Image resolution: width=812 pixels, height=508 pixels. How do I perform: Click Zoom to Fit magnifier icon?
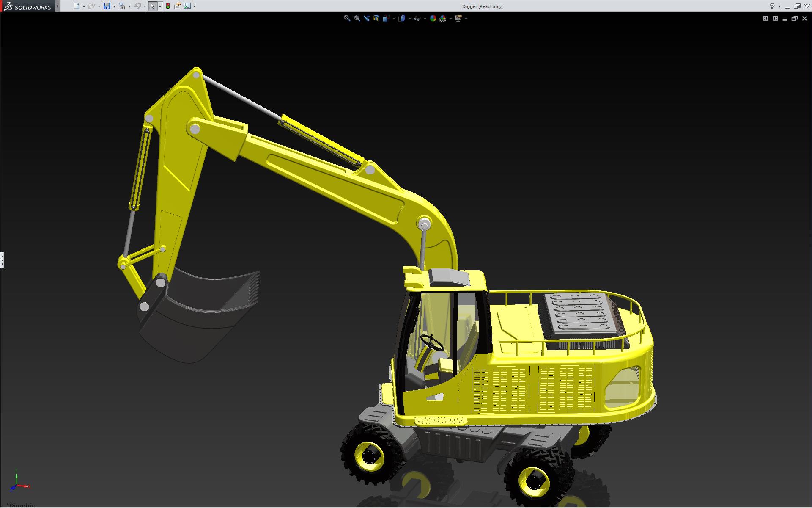point(347,18)
